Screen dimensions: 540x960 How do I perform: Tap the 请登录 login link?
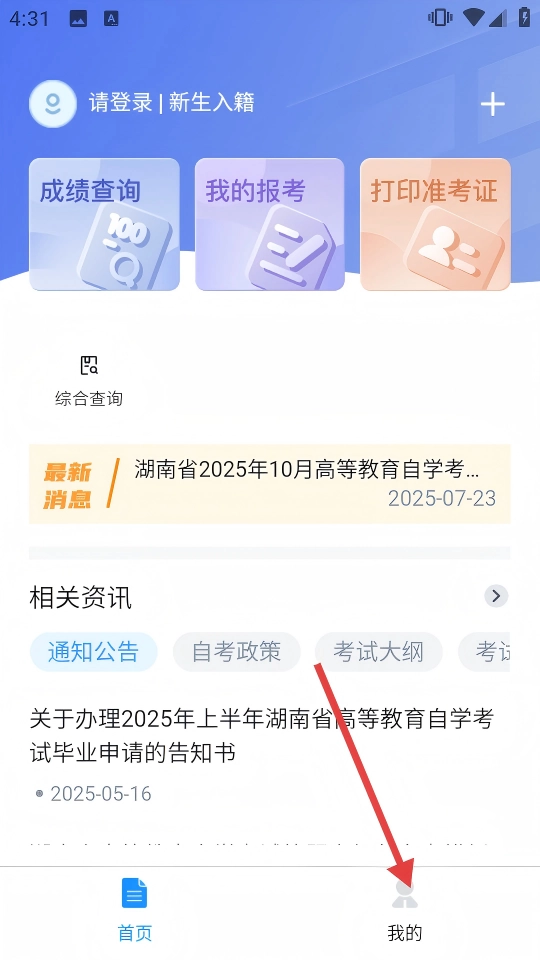point(121,102)
